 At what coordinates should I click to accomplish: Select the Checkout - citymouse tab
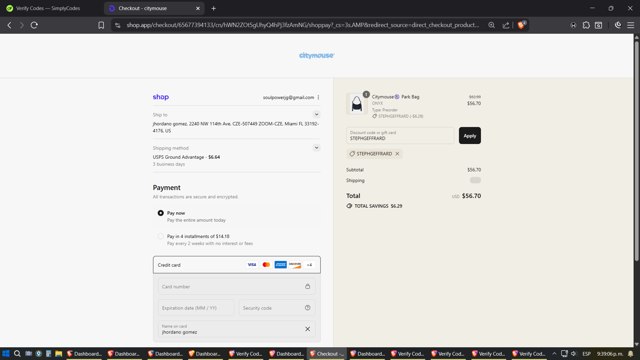[153, 8]
